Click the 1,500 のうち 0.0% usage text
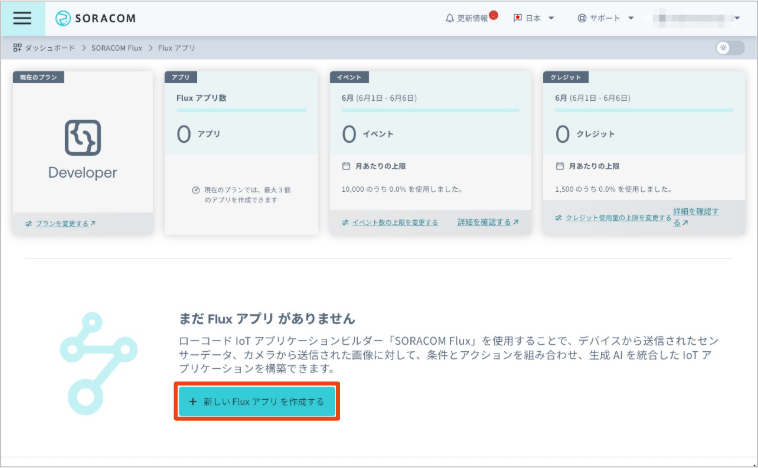This screenshot has height=468, width=758. click(613, 189)
